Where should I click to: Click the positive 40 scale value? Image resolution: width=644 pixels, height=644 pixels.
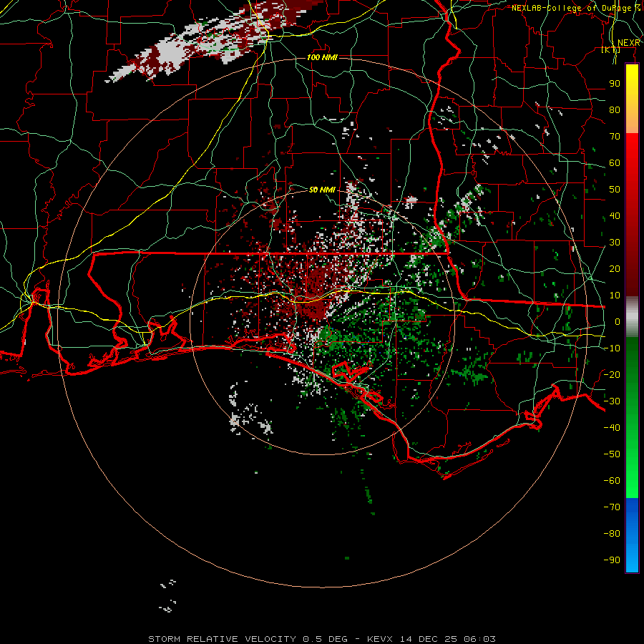[615, 216]
